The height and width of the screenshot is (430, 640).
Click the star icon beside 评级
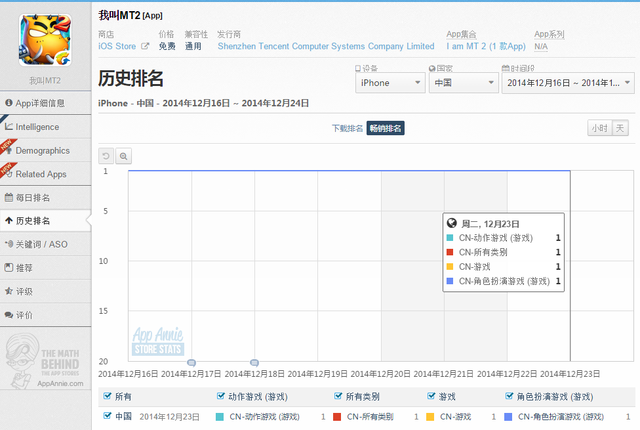[9, 291]
